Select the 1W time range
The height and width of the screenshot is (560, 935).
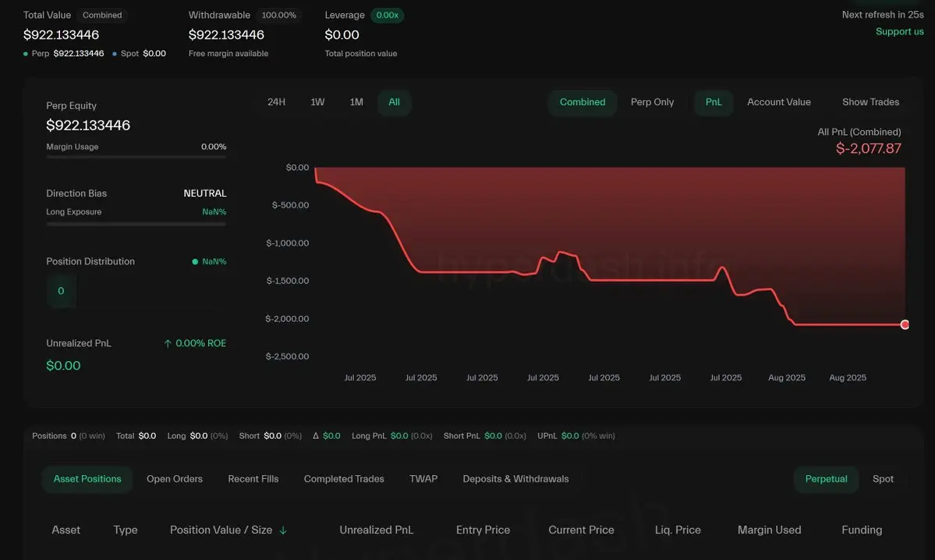coord(317,102)
